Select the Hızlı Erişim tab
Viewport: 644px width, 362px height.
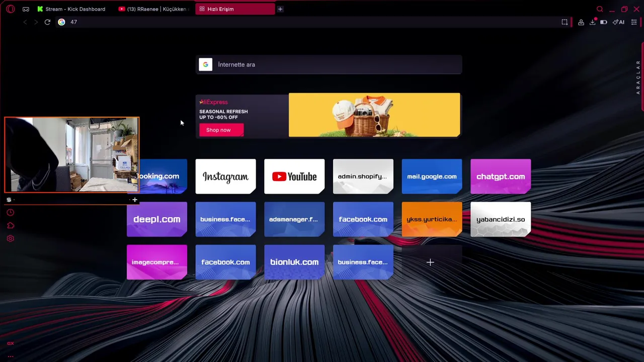tap(235, 9)
